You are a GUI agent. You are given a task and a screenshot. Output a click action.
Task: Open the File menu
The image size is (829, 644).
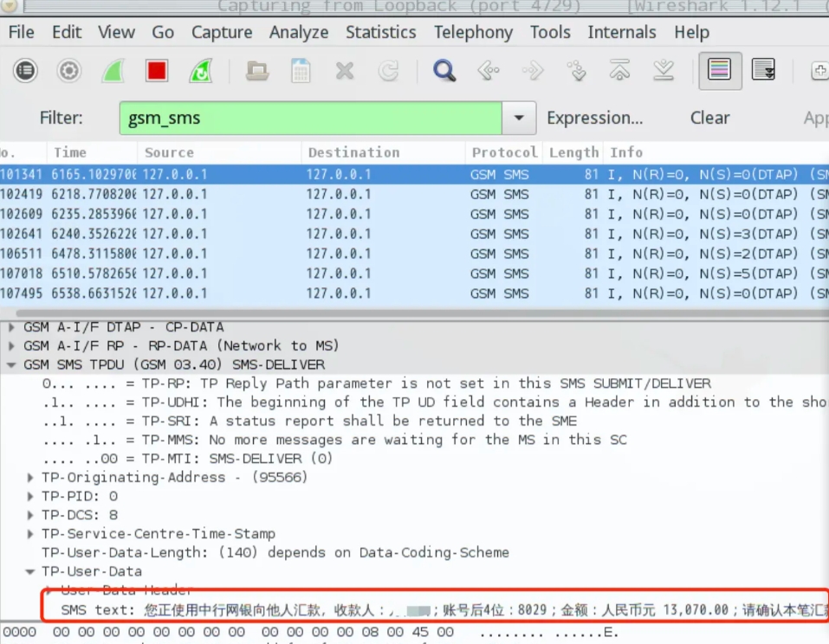point(21,32)
